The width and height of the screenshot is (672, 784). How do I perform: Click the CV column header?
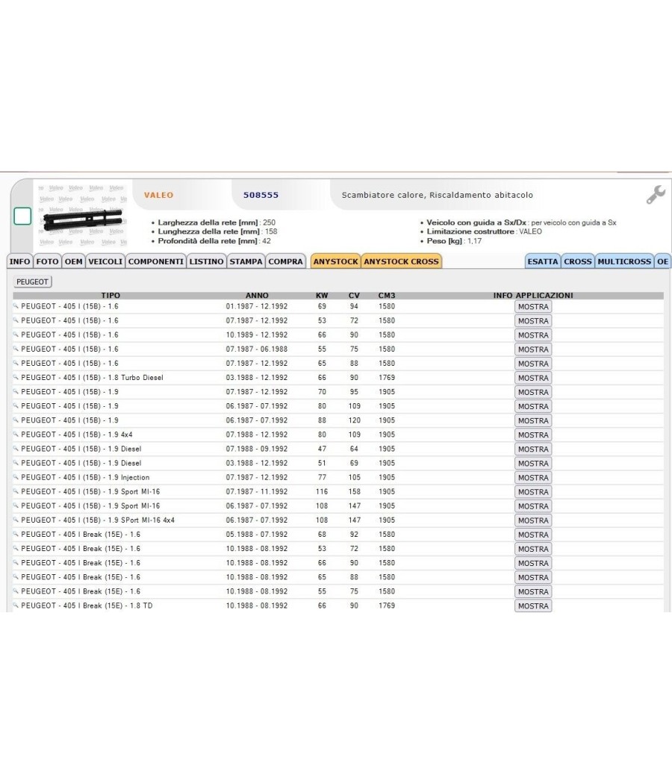coord(354,296)
